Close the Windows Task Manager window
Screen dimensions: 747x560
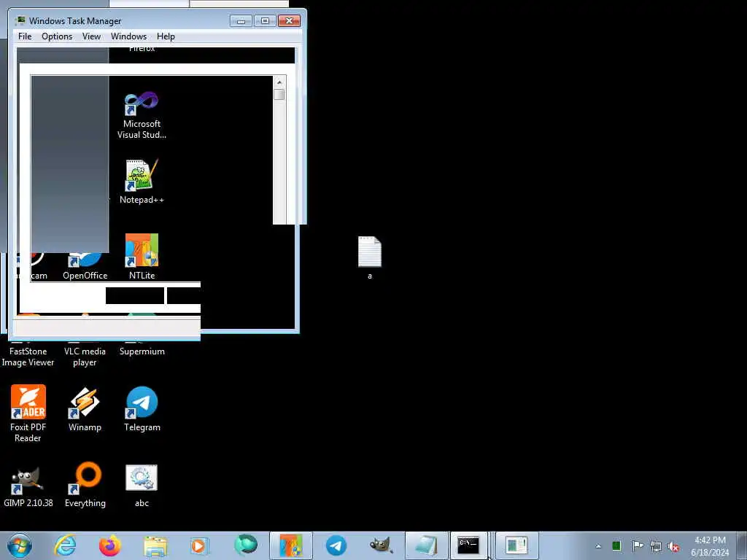[289, 21]
